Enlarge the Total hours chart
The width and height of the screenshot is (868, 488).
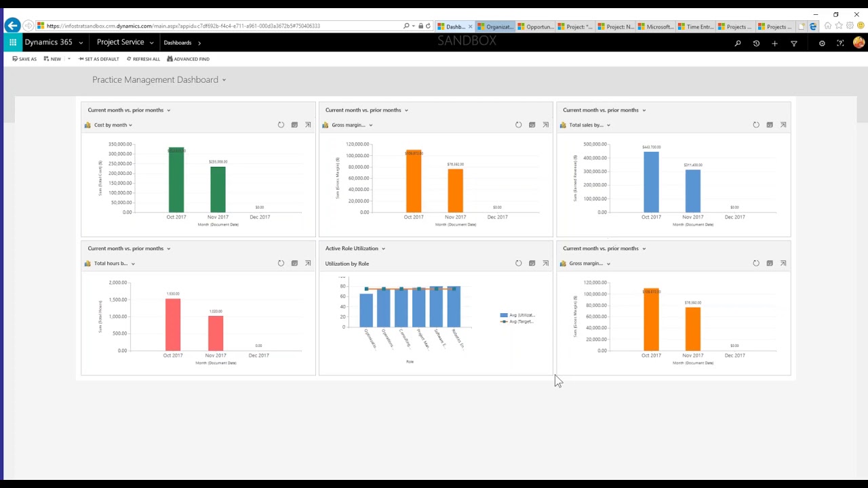click(x=308, y=263)
